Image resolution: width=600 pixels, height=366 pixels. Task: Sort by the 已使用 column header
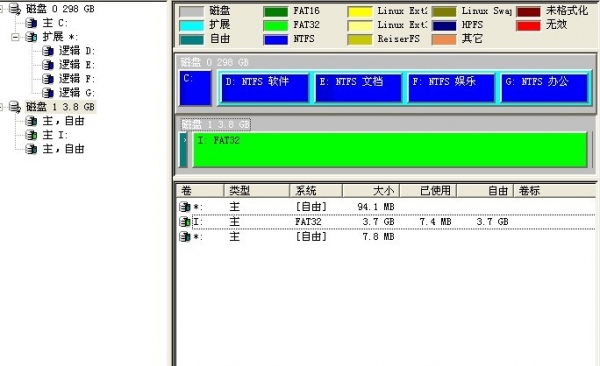tap(428, 190)
